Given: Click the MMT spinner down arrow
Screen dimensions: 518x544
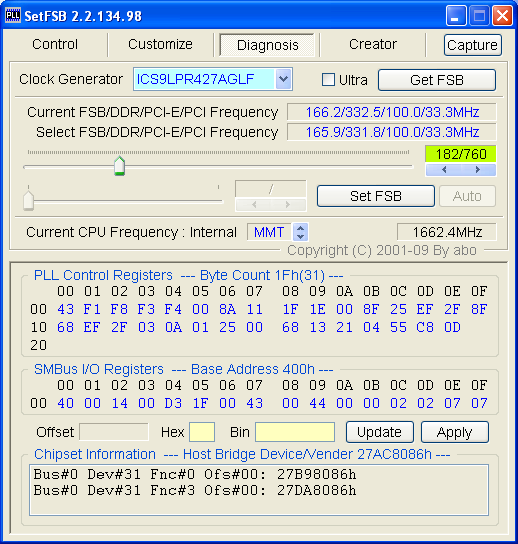Looking at the screenshot, I should tap(300, 236).
